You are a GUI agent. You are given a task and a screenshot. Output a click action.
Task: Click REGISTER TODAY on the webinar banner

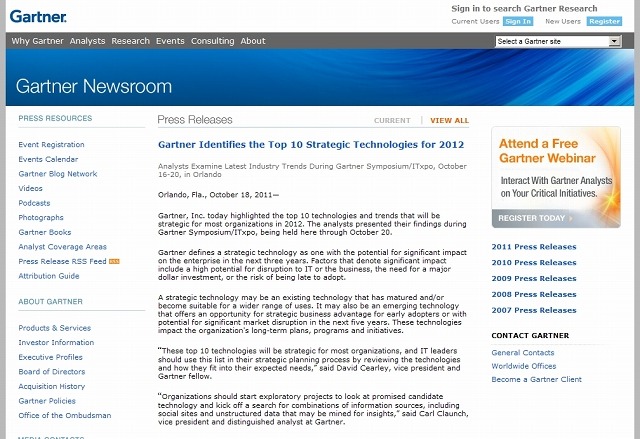point(535,218)
